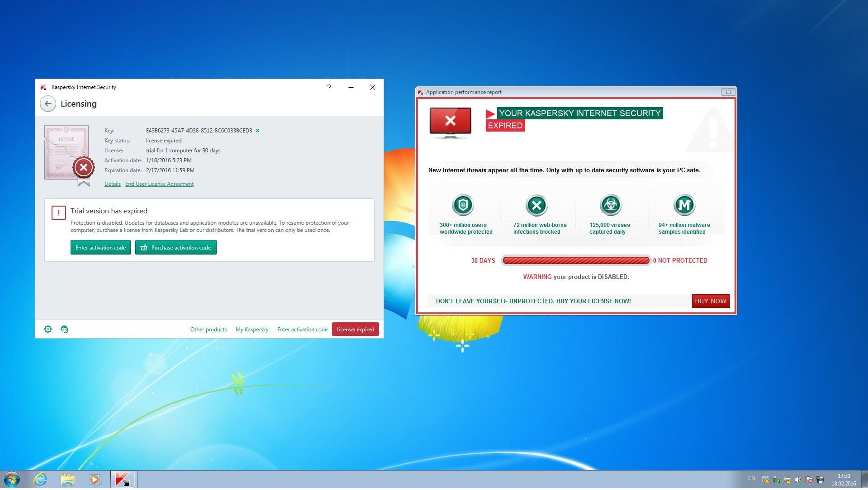Click tray icon with yellow warning next to EN
This screenshot has height=490, width=868.
tap(765, 480)
